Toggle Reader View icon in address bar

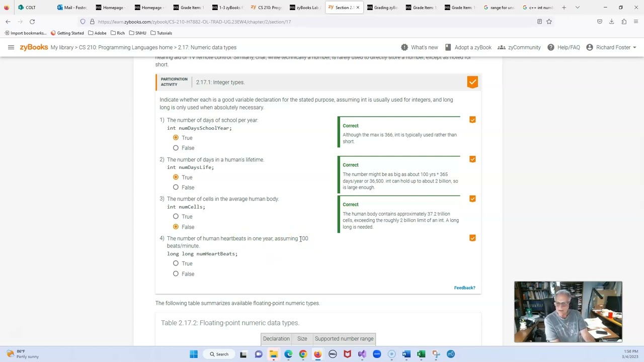[539, 22]
